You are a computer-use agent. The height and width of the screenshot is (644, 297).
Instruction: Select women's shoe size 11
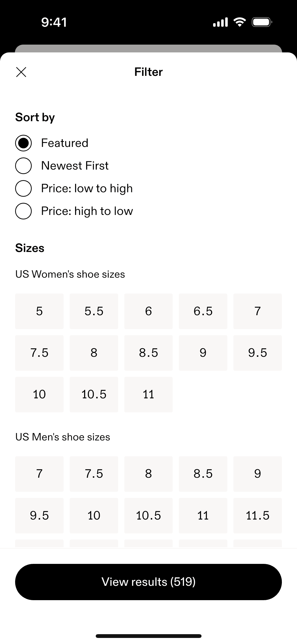[148, 394]
